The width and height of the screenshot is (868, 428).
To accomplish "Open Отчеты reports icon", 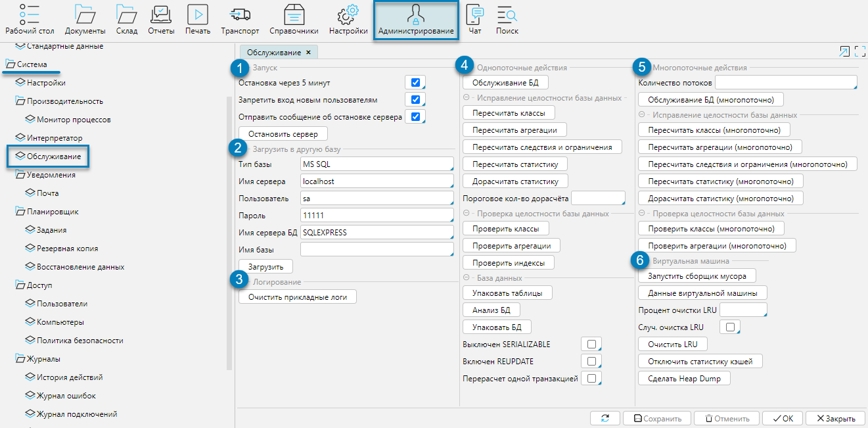I will click(161, 14).
